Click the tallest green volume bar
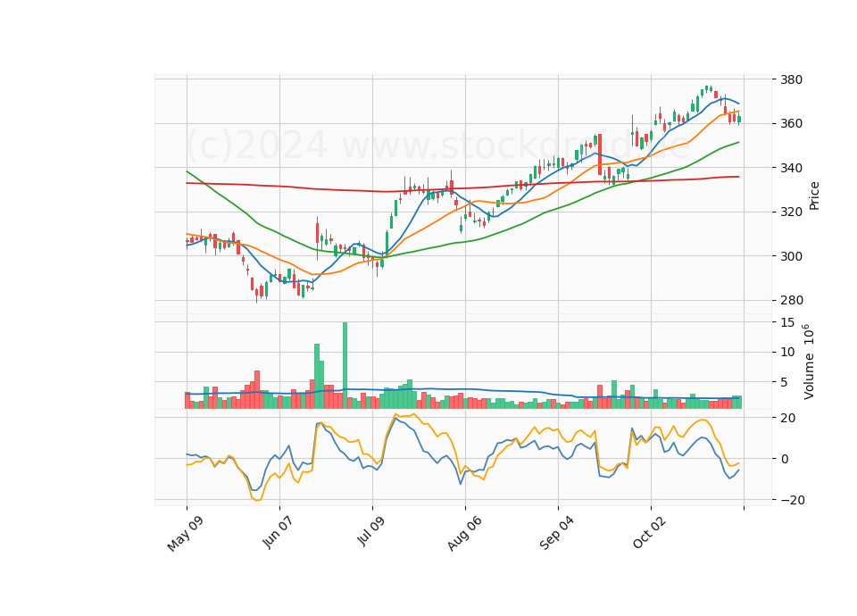 point(345,366)
